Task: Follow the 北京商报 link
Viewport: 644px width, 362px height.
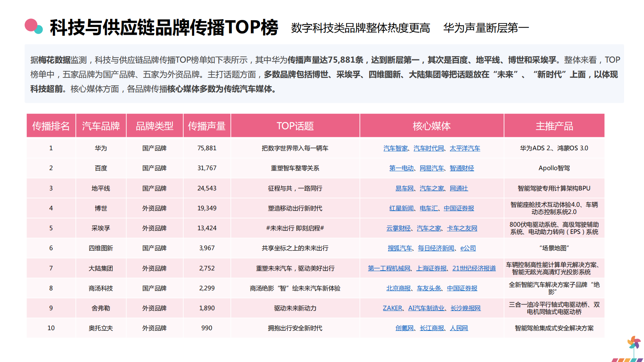Action: pos(398,289)
